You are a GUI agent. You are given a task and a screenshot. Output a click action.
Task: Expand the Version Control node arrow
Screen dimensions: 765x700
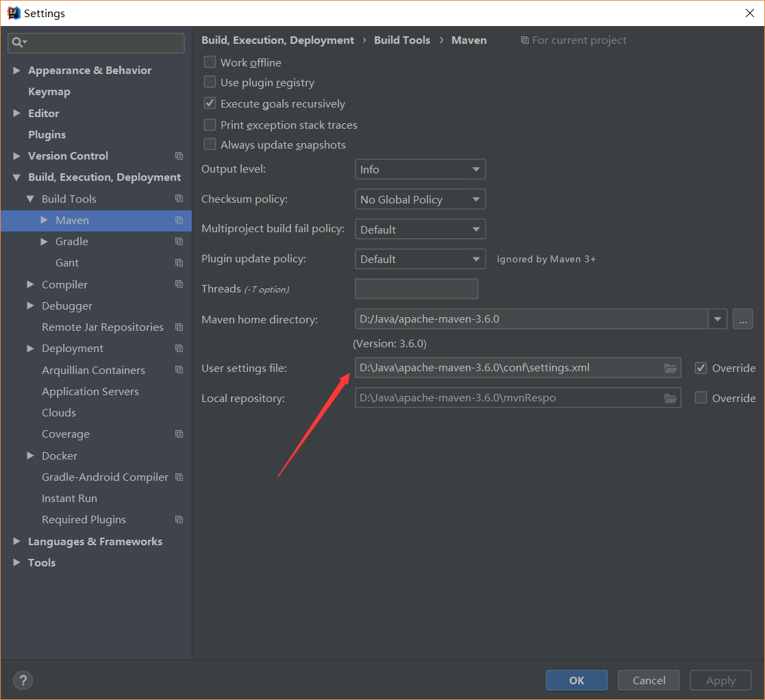coord(16,156)
